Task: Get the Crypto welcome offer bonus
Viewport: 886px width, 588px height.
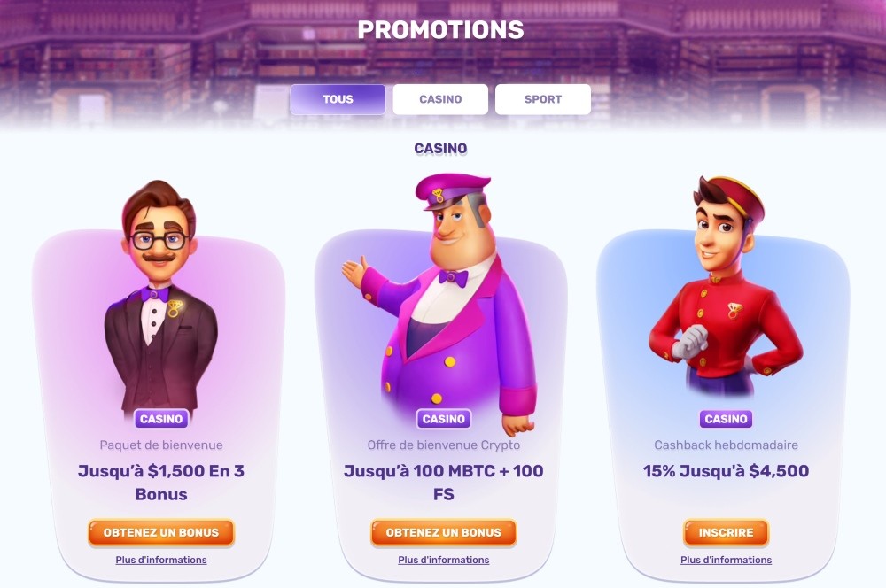Action: click(444, 532)
